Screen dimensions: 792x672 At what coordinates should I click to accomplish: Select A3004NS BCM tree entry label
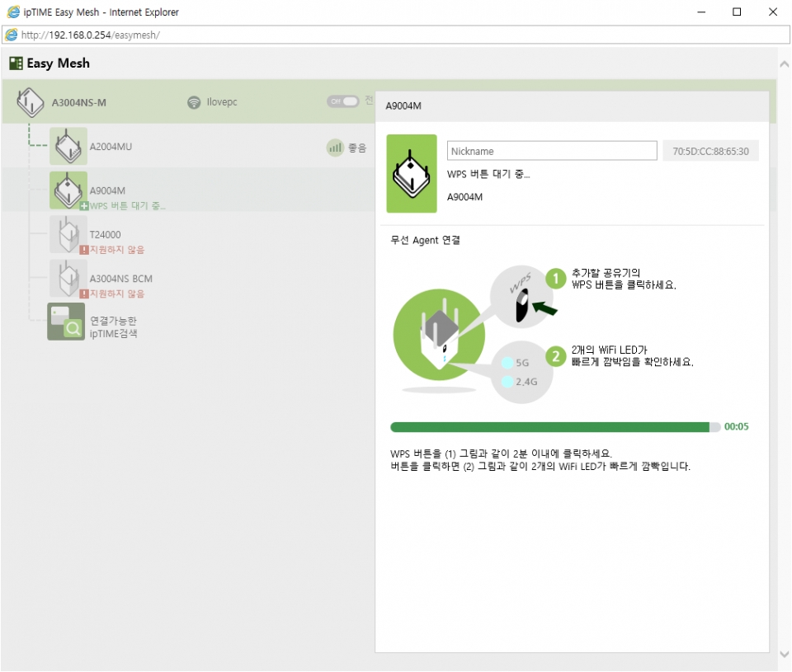(120, 279)
